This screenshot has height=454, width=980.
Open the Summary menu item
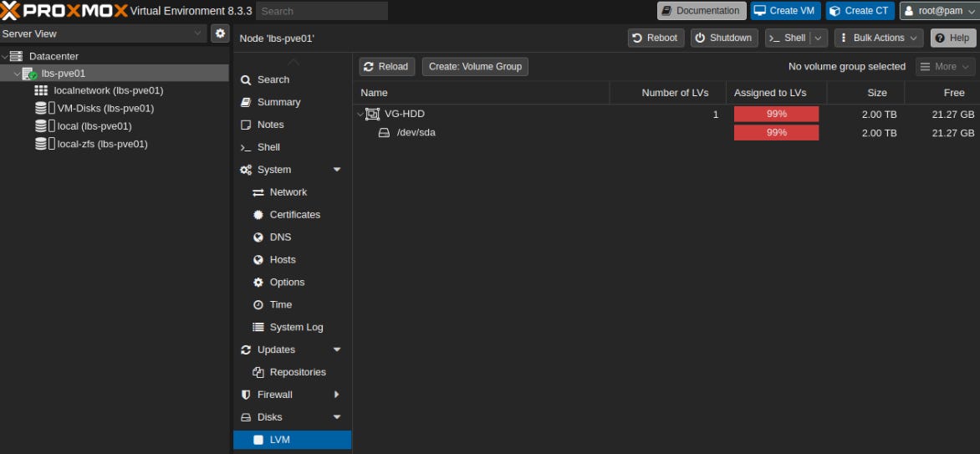pos(292,102)
